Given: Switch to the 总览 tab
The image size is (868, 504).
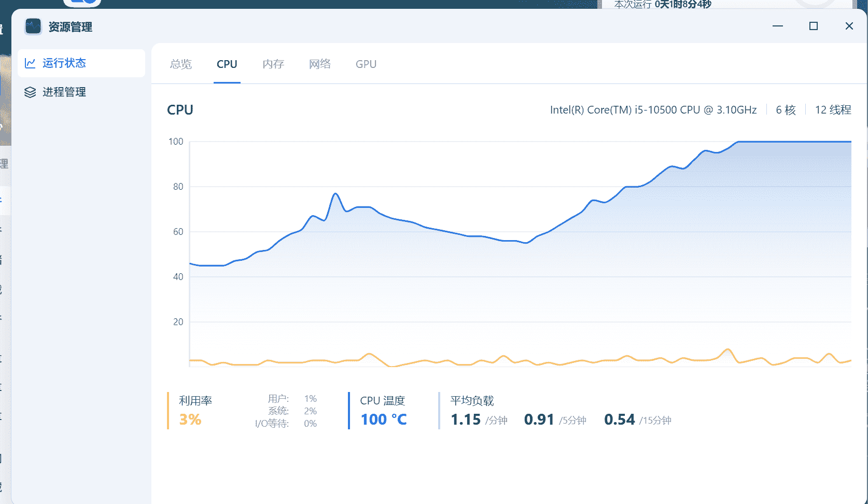Looking at the screenshot, I should [181, 64].
